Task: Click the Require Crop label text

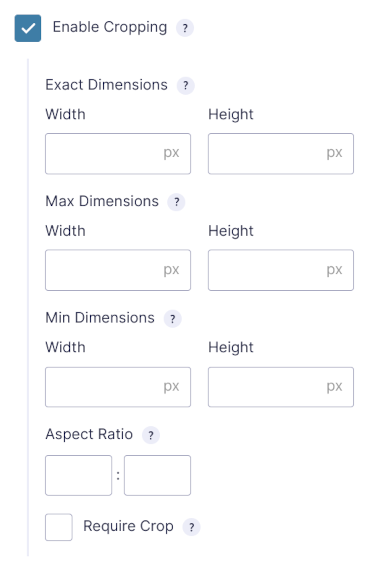Action: pos(128,526)
